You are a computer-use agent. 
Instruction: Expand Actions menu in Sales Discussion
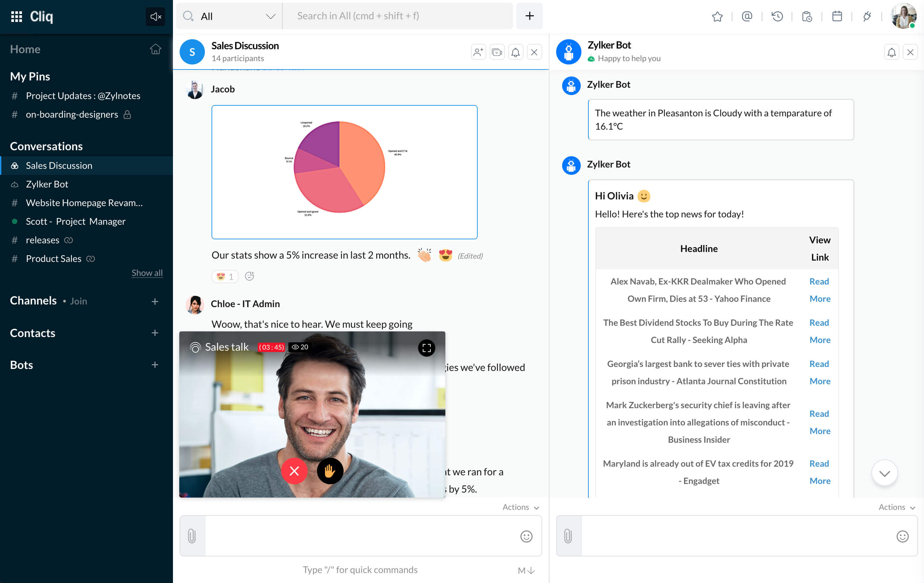pos(520,507)
